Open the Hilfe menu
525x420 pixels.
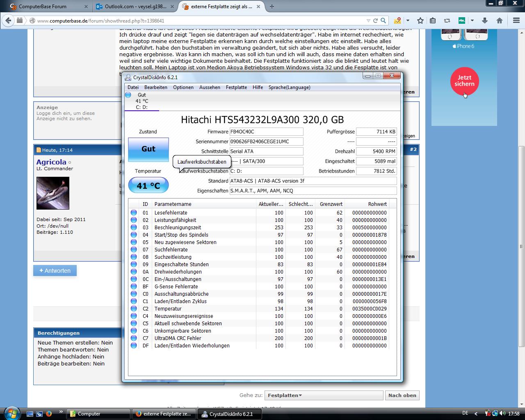pyautogui.click(x=258, y=87)
